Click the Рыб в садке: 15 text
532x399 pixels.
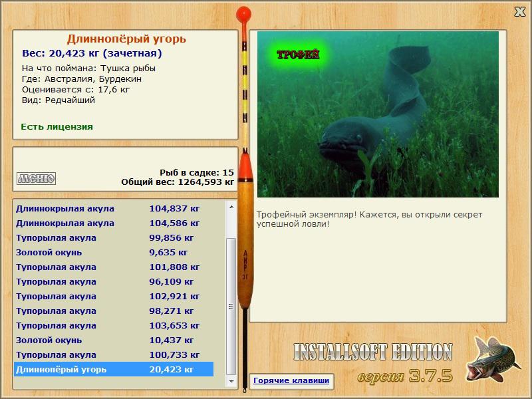pos(197,173)
